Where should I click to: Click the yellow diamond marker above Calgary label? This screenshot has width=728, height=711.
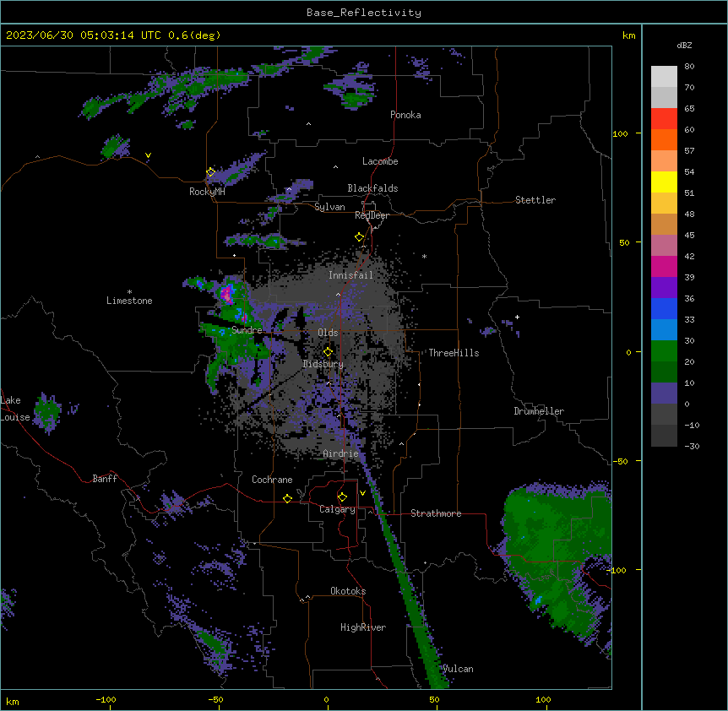tap(342, 497)
